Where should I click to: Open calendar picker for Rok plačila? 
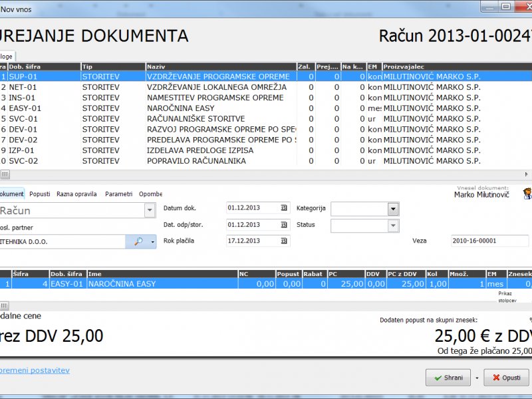point(284,241)
